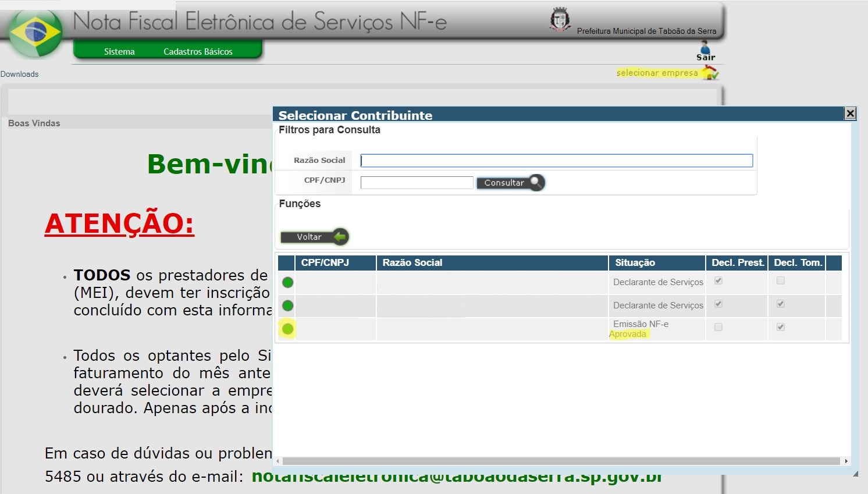The image size is (868, 494).
Task: Open the Downloads link
Action: tap(19, 74)
